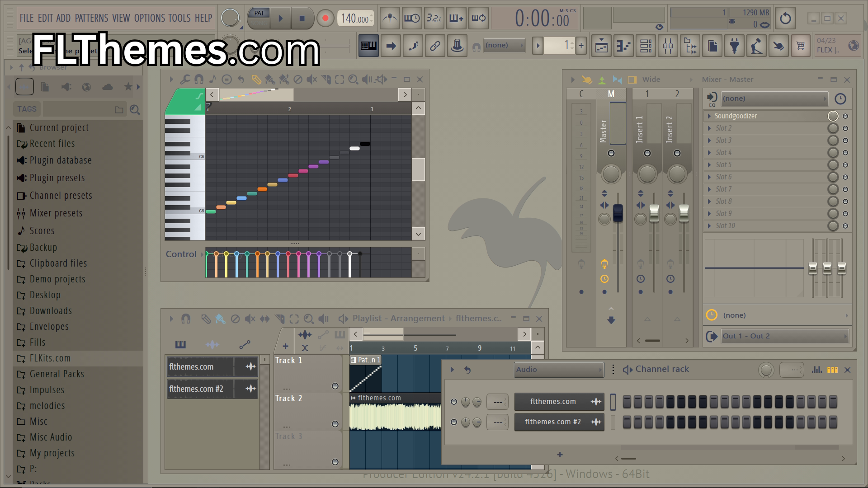Select the piano roll pencil draw tool
Viewport: 868px width, 488px height.
coord(256,80)
